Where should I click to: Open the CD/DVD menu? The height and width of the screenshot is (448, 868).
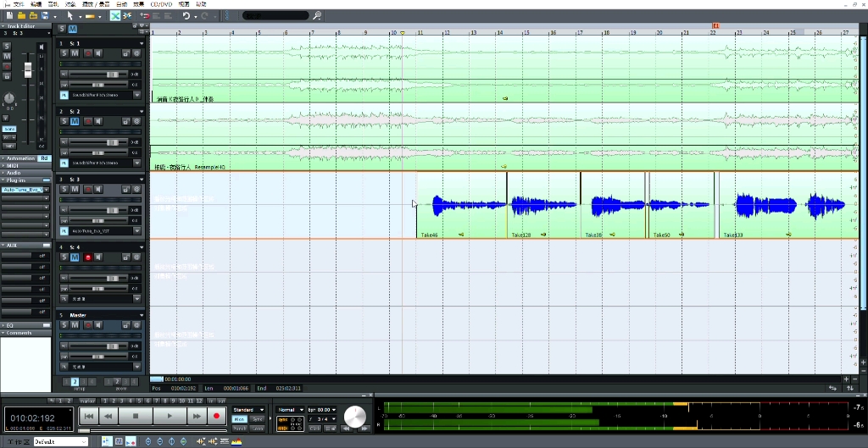(161, 4)
